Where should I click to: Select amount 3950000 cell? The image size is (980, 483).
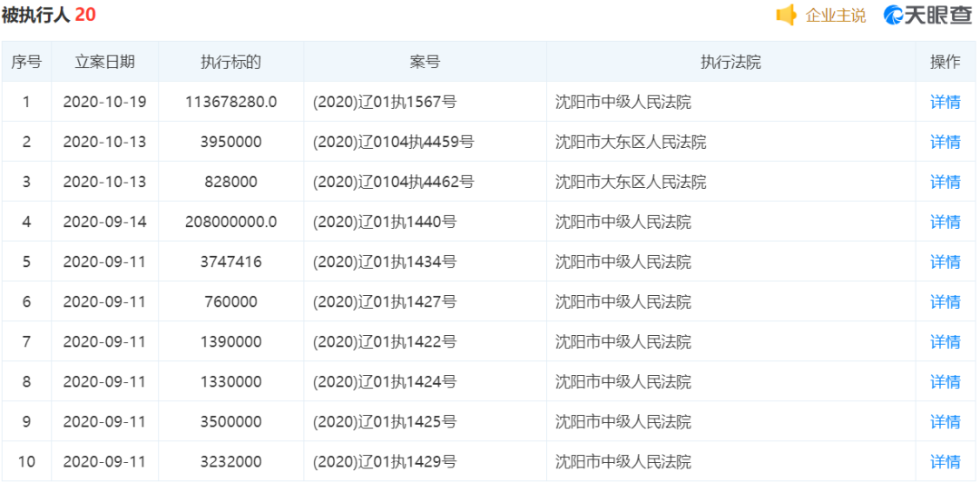(x=230, y=142)
